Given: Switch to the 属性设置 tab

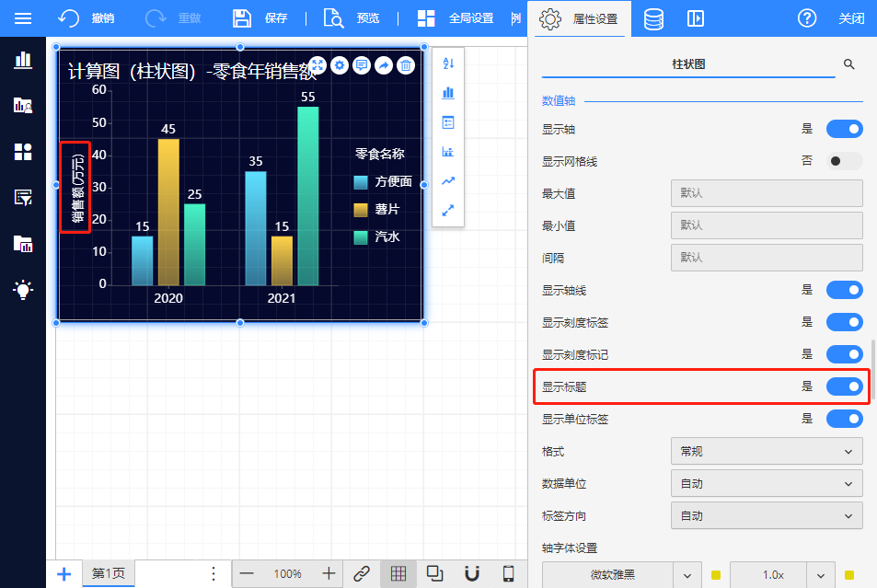Looking at the screenshot, I should pyautogui.click(x=580, y=18).
